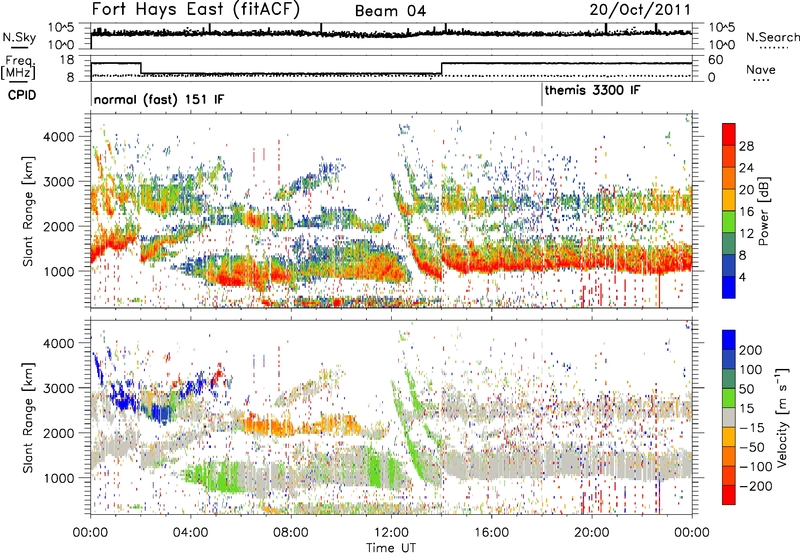Select 'normal (fast) 151 IF' text
This screenshot has height=554, width=800.
coord(159,99)
